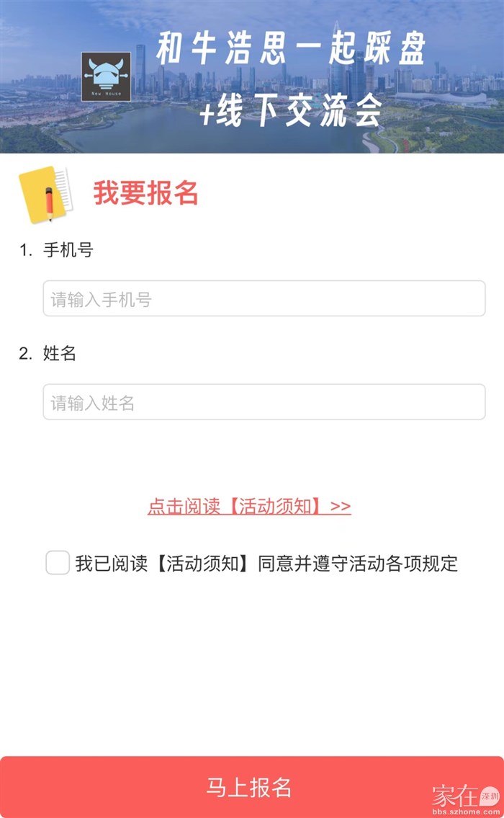
Task: Click the bbs.szhome.com watermark text
Action: (x=465, y=812)
